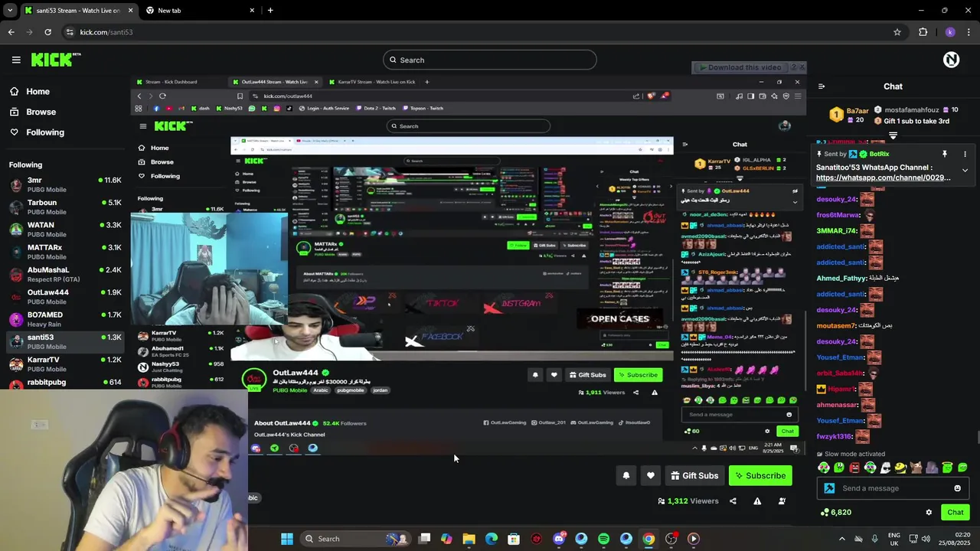Image resolution: width=980 pixels, height=551 pixels.
Task: Expand the gift leaderboard handle
Action: (x=893, y=135)
